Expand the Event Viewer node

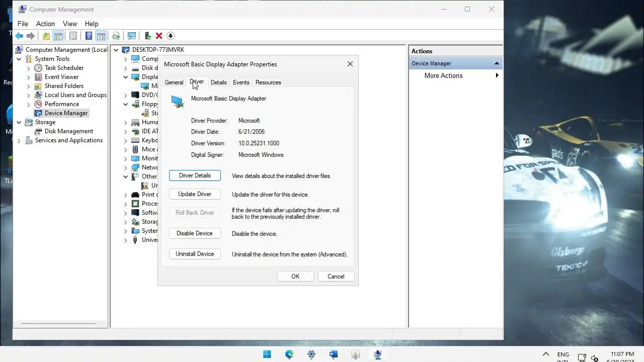(29, 77)
